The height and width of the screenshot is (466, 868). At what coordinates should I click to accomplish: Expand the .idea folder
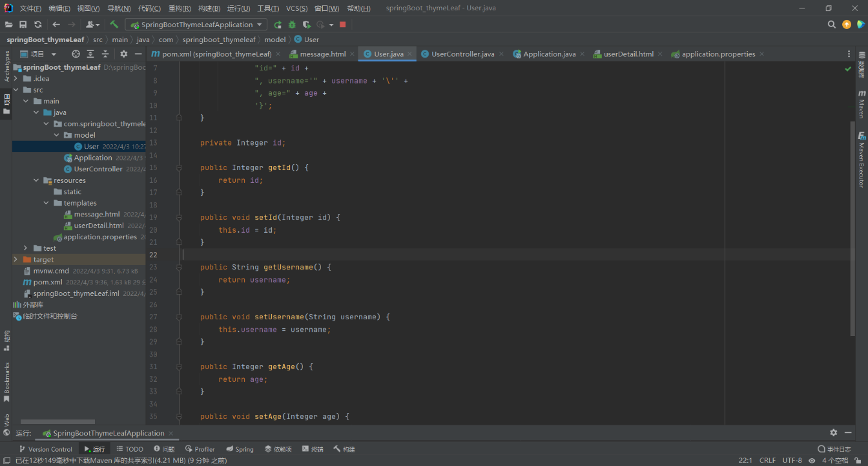(15, 78)
